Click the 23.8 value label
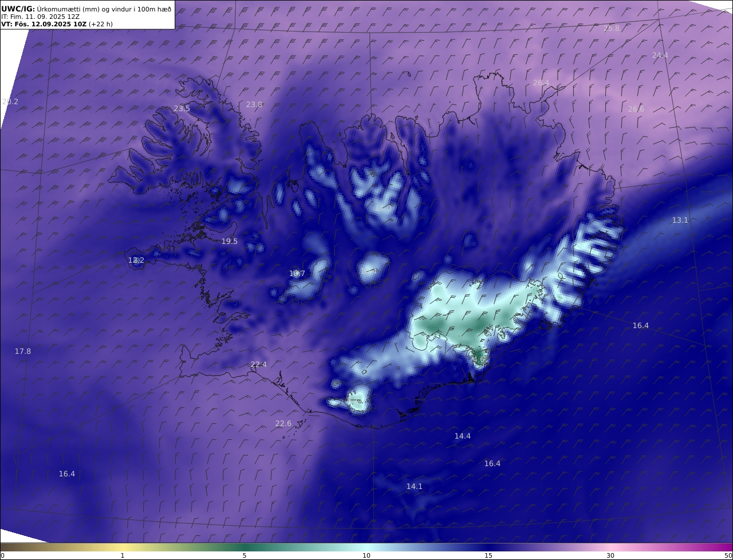 254,104
